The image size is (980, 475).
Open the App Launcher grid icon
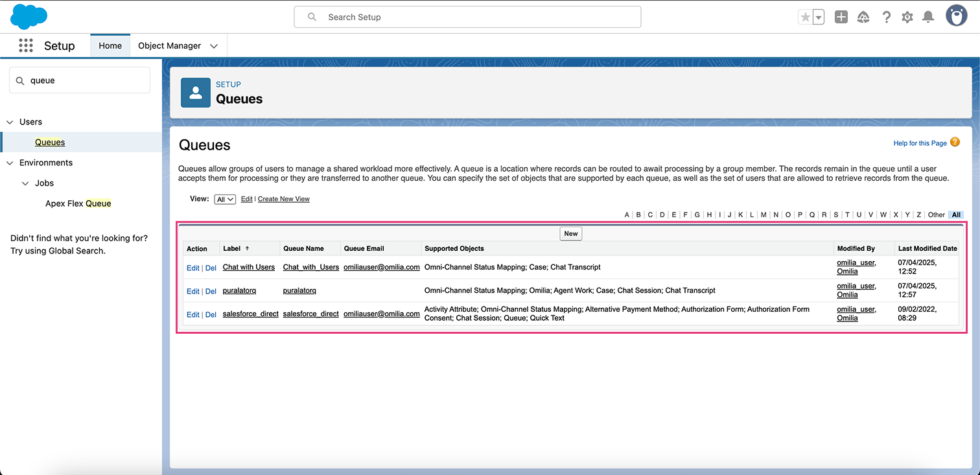25,45
